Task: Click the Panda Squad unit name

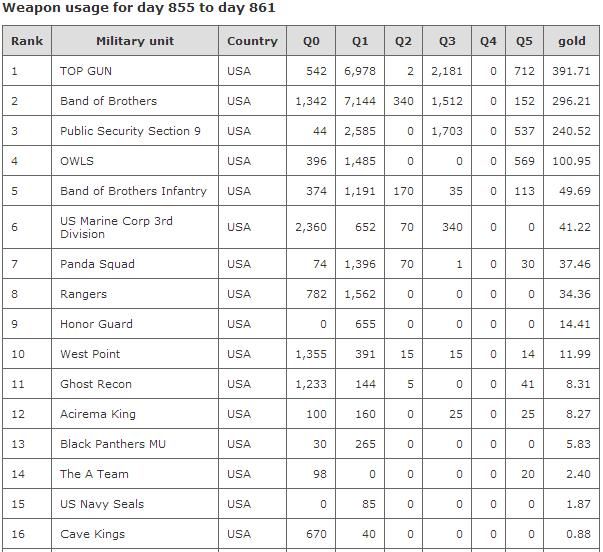Action: [x=97, y=264]
